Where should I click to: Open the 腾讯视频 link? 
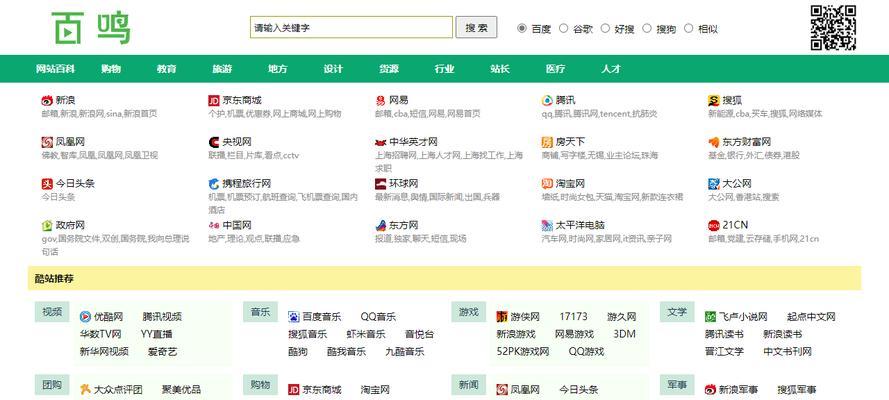(x=162, y=317)
